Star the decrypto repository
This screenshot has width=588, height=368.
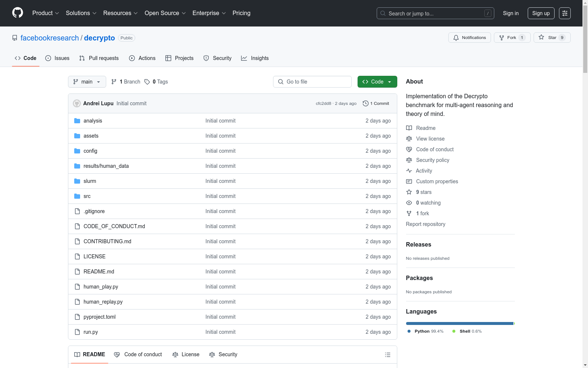click(552, 38)
